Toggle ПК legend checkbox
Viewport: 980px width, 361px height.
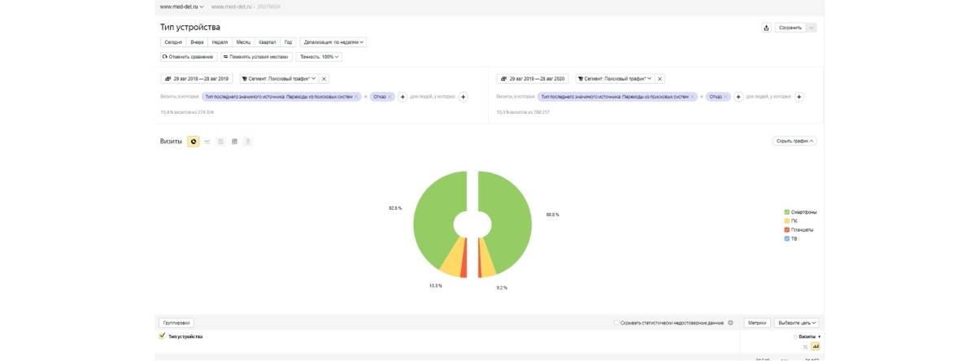(787, 221)
